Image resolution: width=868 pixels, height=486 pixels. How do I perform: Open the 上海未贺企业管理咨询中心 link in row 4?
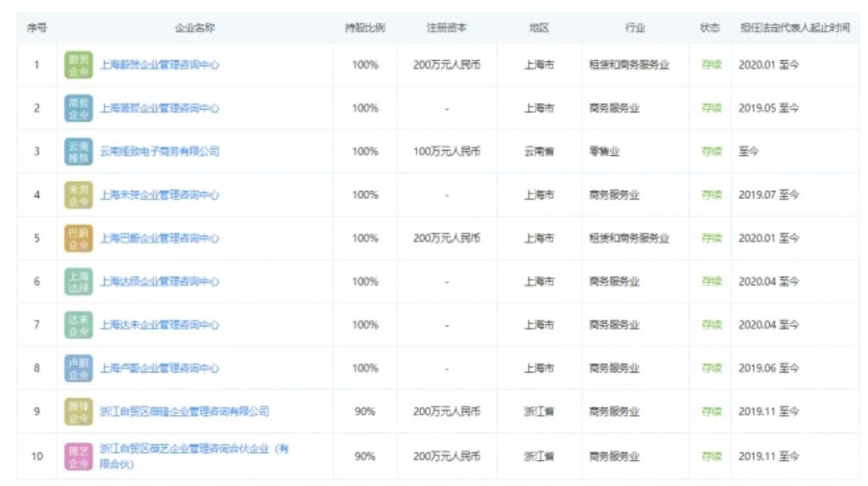(160, 195)
